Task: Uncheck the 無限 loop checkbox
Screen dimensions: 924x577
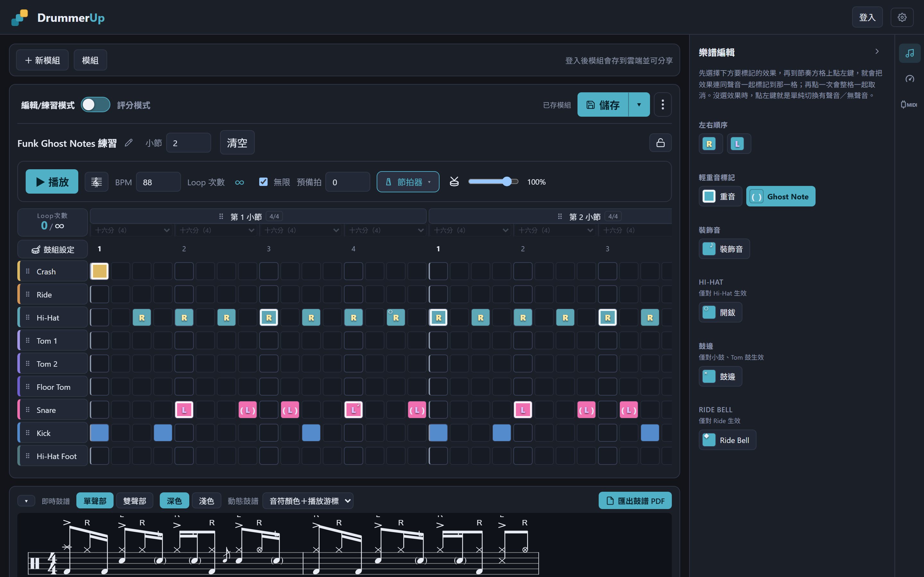Action: [x=263, y=182]
